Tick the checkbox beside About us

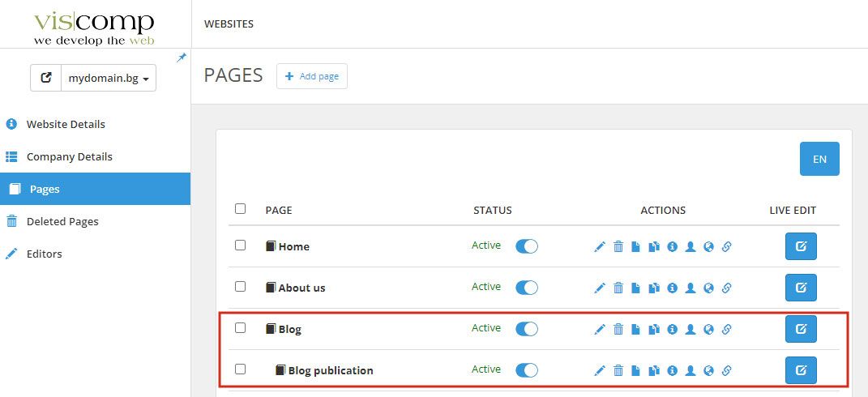click(x=240, y=287)
